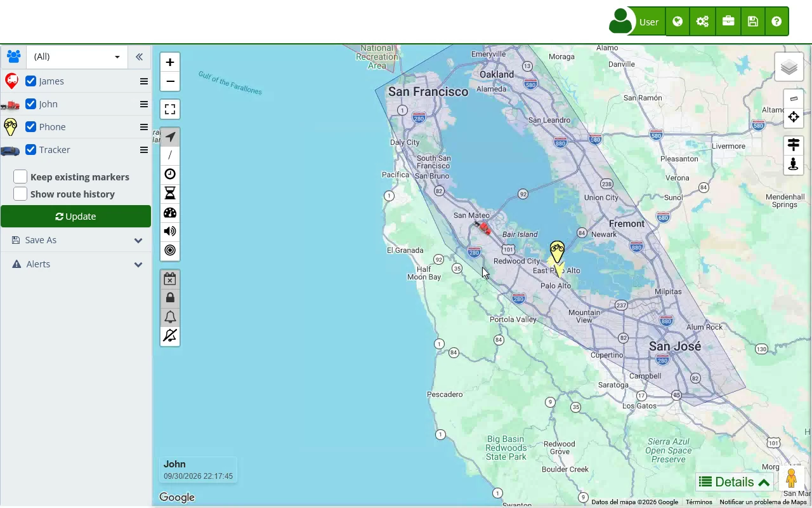
Task: Select the hourglass tool
Action: tap(170, 194)
